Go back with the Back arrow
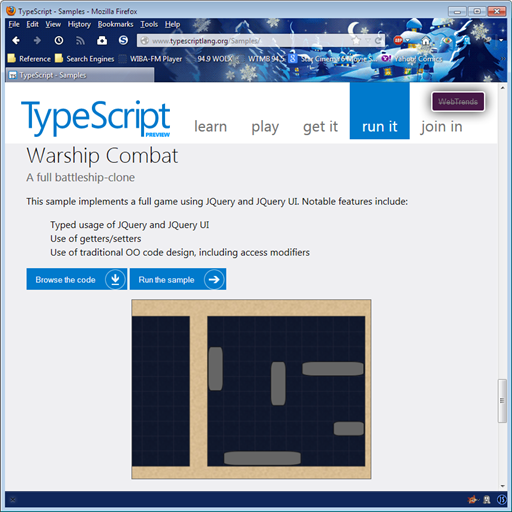Image resolution: width=512 pixels, height=512 pixels. pyautogui.click(x=16, y=41)
